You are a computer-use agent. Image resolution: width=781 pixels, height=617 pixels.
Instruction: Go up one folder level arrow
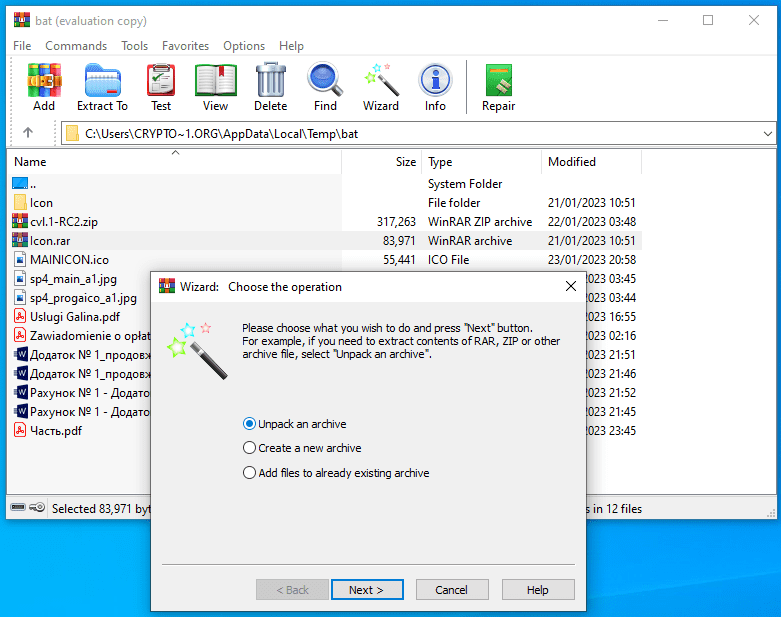[28, 133]
